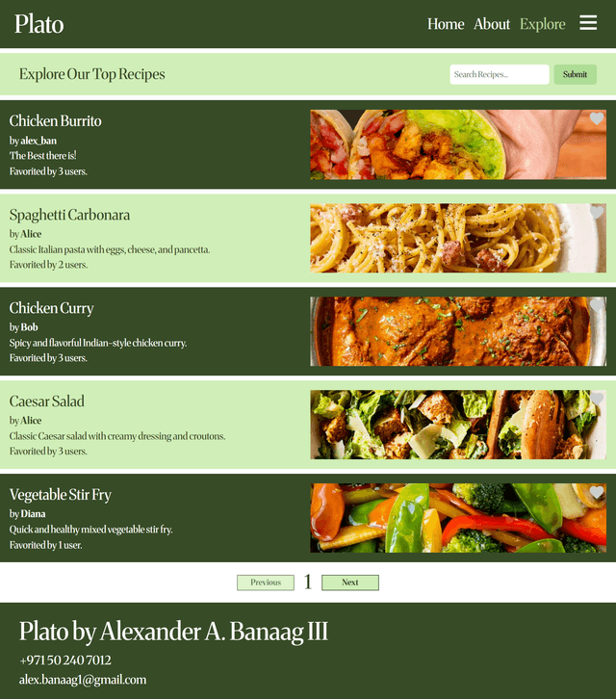This screenshot has height=699, width=616.
Task: Click heart icon on Vegetable Stir Fry
Action: (x=597, y=492)
